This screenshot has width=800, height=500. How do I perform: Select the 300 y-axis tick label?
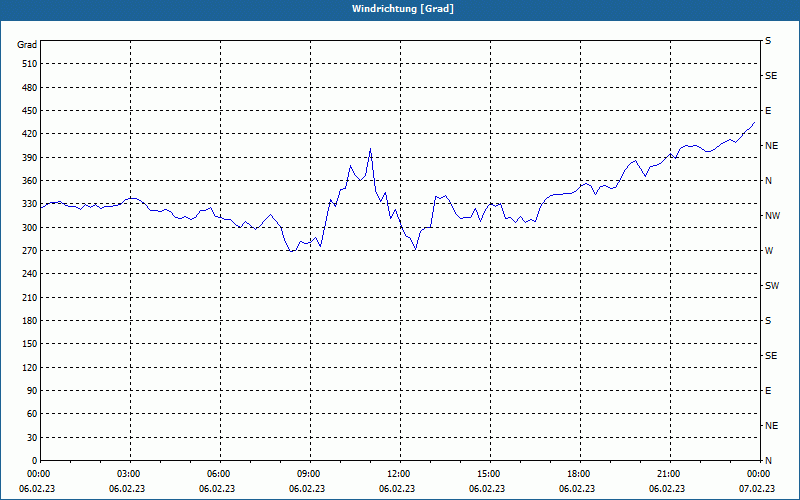click(x=30, y=228)
